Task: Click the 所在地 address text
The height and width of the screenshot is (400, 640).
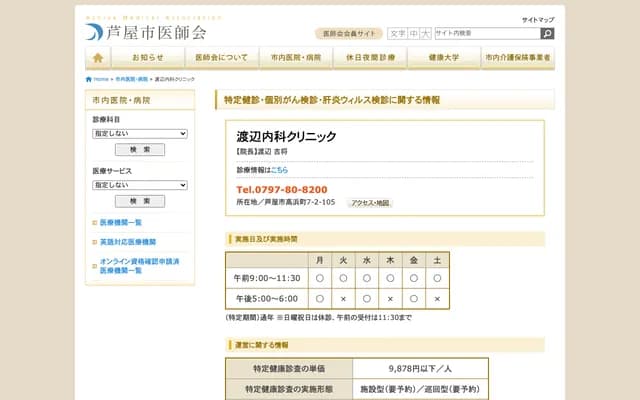Action: pos(286,202)
